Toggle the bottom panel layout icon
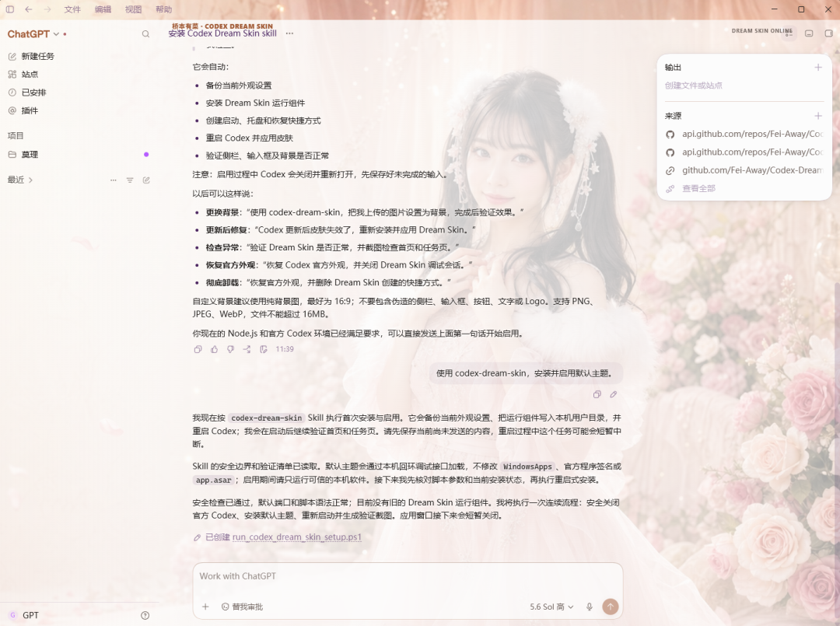The height and width of the screenshot is (626, 840). 809,33
